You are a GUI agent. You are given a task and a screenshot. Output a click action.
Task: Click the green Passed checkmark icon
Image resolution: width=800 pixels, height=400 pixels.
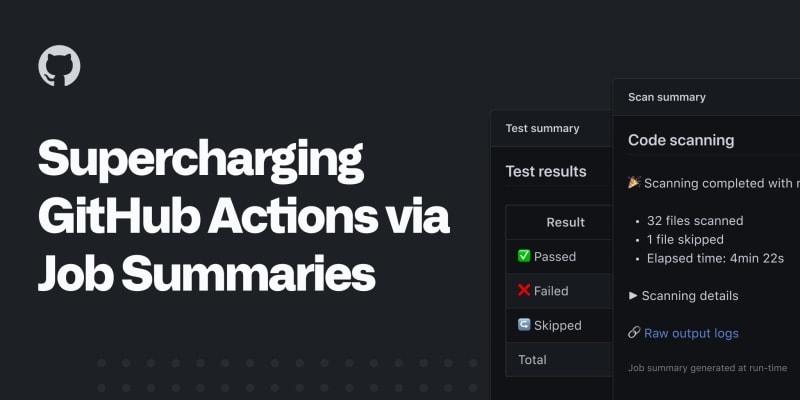point(524,256)
